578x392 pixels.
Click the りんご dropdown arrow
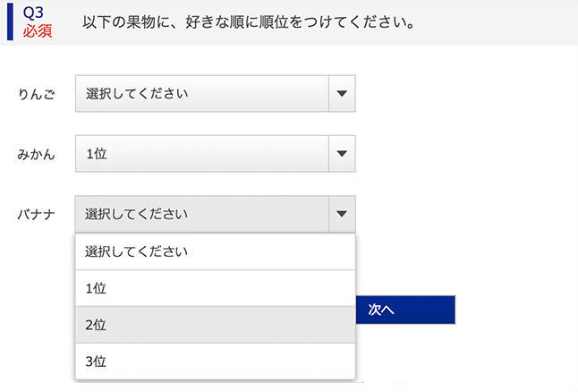[x=342, y=93]
